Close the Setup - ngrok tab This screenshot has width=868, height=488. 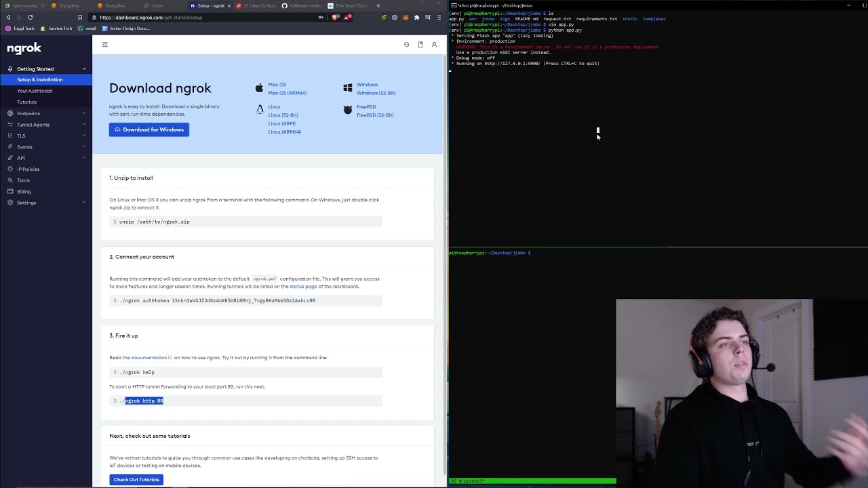(x=229, y=5)
